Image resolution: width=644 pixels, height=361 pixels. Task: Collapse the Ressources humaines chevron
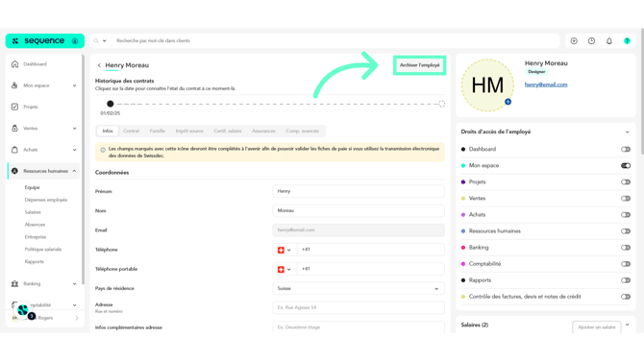click(74, 171)
